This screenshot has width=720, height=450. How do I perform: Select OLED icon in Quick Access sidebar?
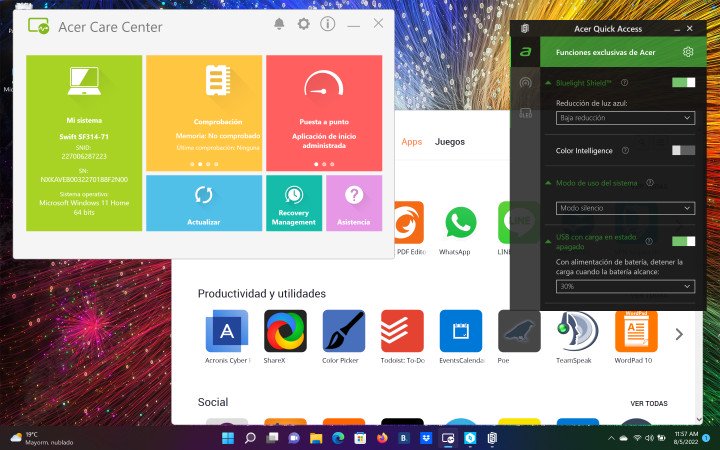pyautogui.click(x=525, y=112)
